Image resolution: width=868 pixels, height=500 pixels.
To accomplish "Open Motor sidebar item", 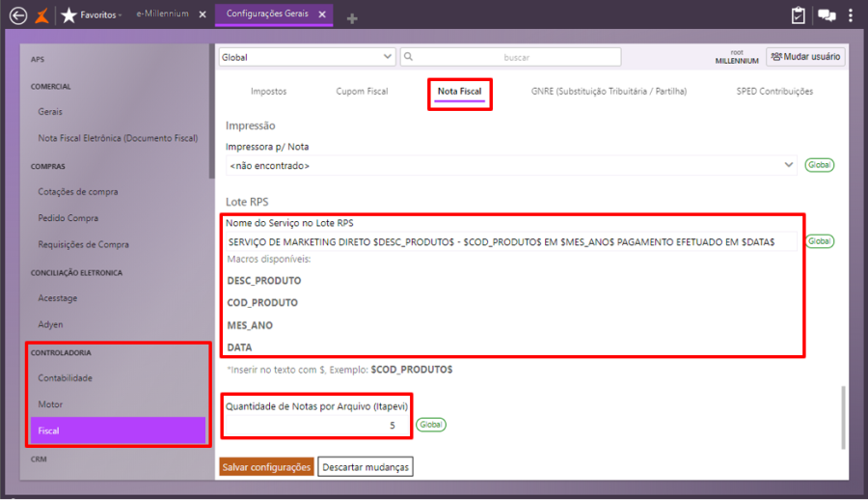I will pyautogui.click(x=50, y=404).
